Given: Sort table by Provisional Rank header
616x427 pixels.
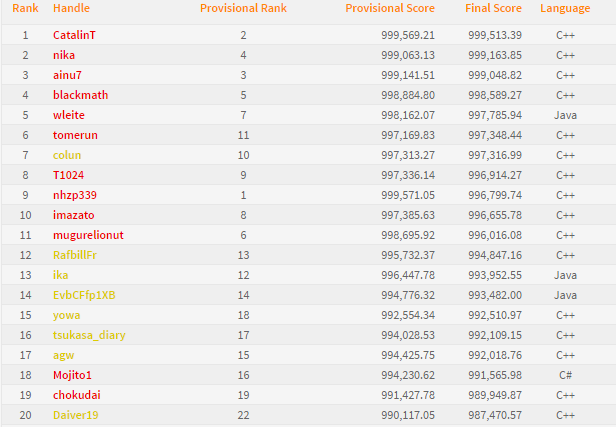Looking at the screenshot, I should 243,8.
